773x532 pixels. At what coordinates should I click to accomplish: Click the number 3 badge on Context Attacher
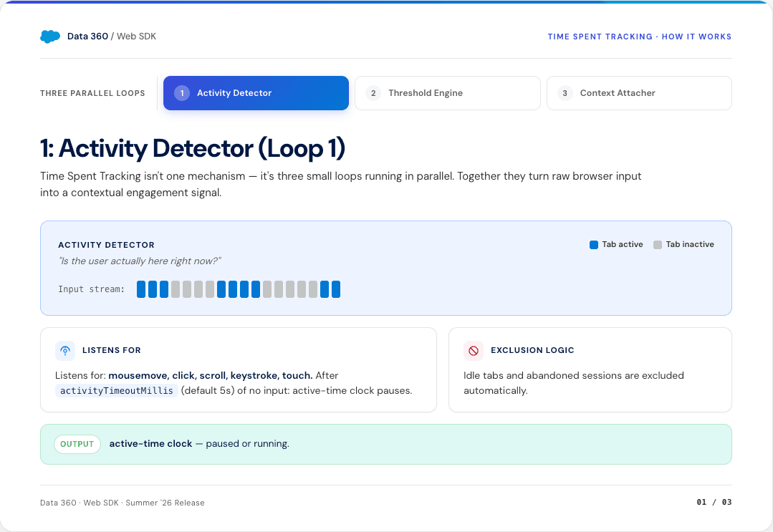tap(565, 93)
